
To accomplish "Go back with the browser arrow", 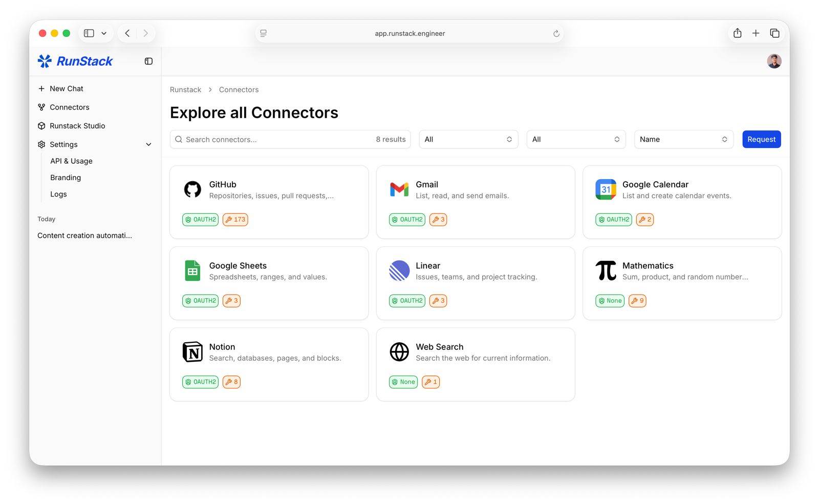I will (x=127, y=33).
